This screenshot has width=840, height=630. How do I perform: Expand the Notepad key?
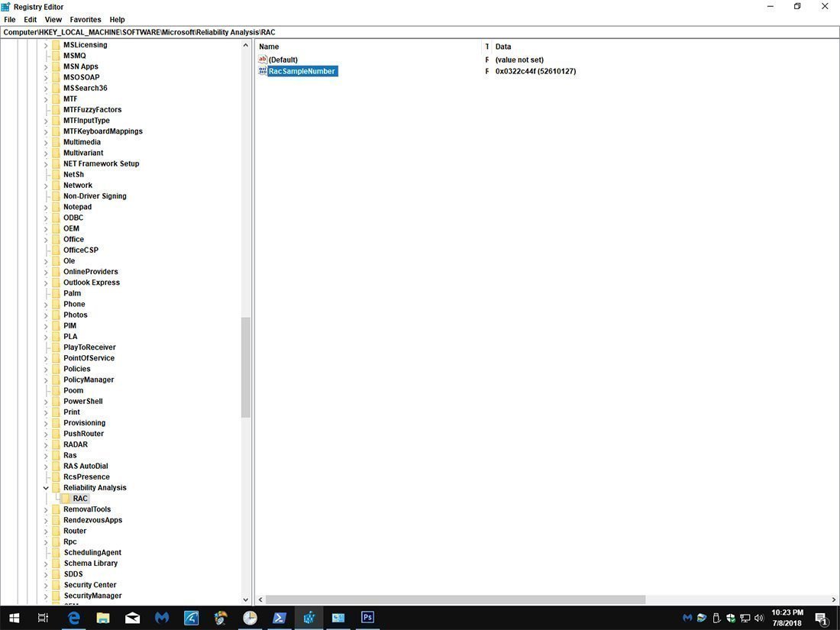[x=46, y=207]
